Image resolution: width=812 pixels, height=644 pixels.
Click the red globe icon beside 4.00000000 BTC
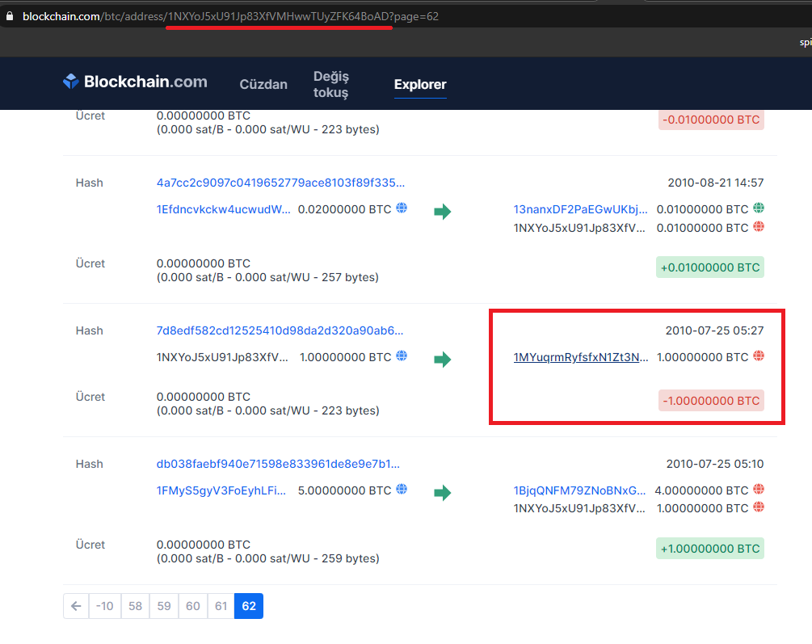coord(759,489)
